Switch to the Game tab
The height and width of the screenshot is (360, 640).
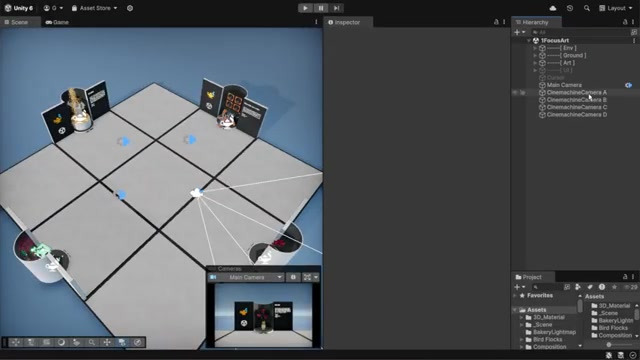point(57,22)
